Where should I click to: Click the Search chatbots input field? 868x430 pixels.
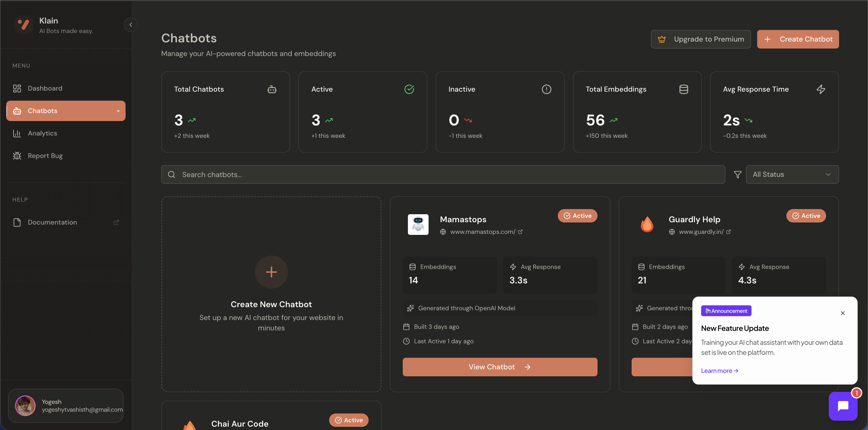[x=337, y=174]
